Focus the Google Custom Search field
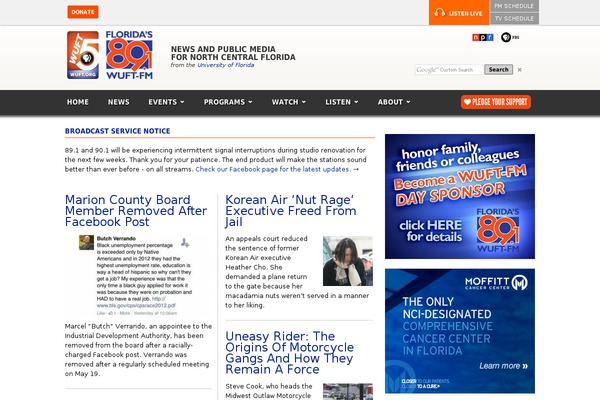The width and height of the screenshot is (600, 400). pyautogui.click(x=449, y=70)
